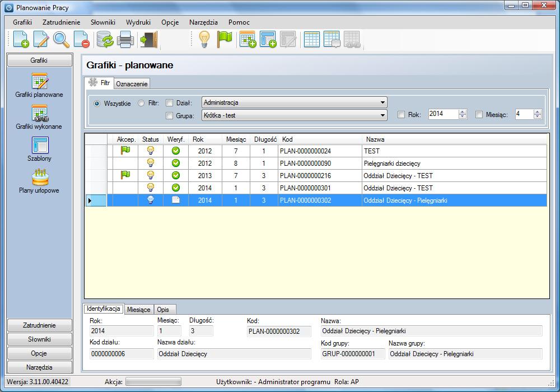Click the Opcje sidebar section button
560x392 pixels.
(39, 353)
